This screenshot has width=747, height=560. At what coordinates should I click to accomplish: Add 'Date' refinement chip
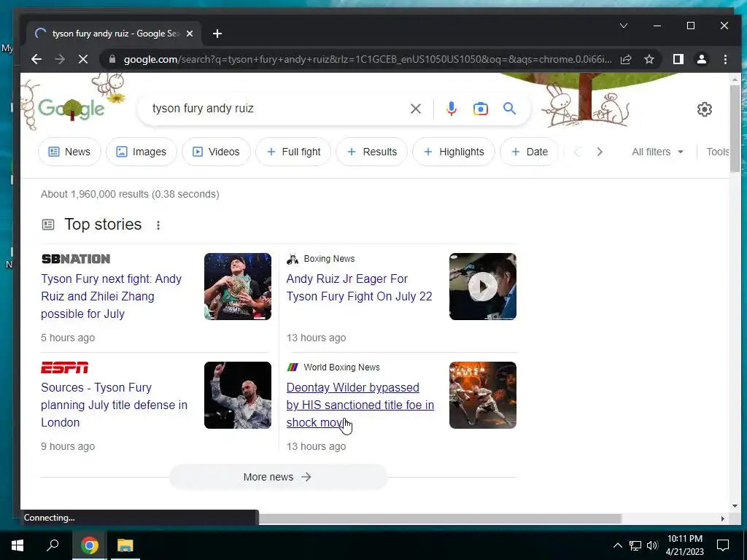coord(529,152)
